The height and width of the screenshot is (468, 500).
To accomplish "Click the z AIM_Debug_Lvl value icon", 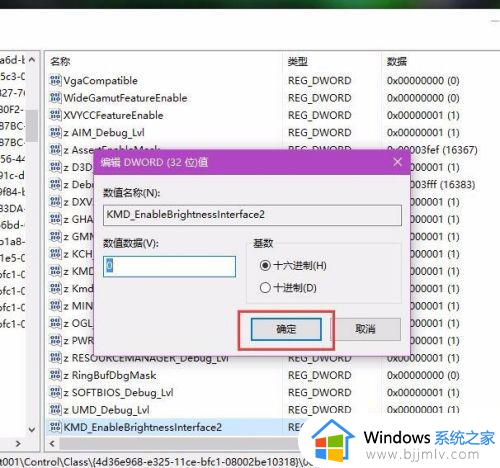I will pyautogui.click(x=55, y=132).
